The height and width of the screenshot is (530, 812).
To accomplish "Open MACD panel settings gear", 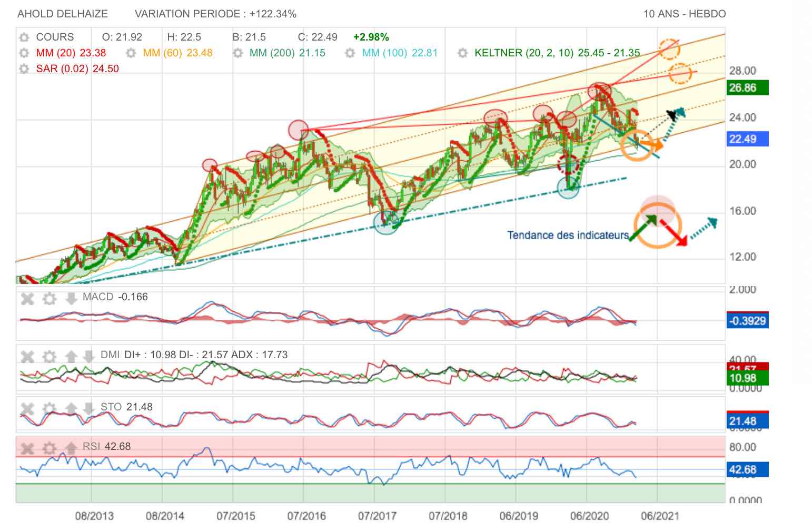I will pyautogui.click(x=49, y=299).
